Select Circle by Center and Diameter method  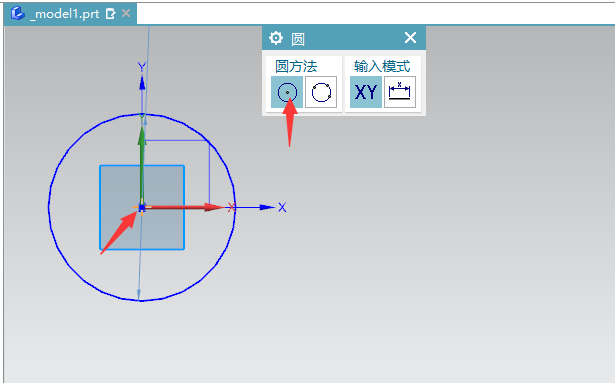pyautogui.click(x=287, y=92)
